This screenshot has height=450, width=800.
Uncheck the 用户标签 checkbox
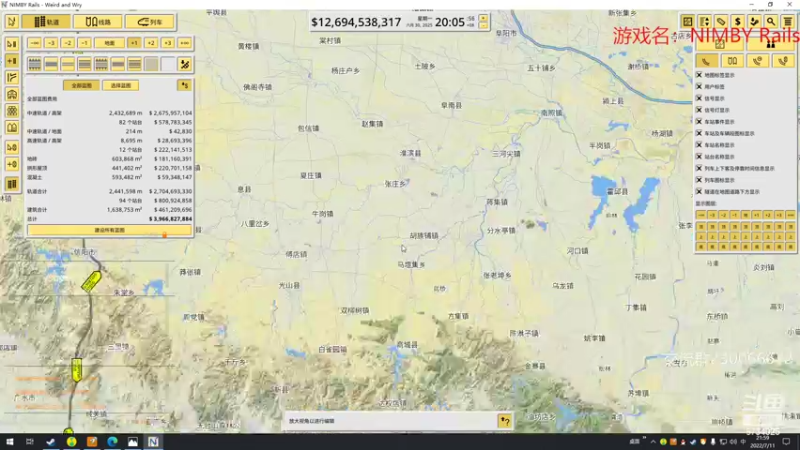click(x=699, y=87)
